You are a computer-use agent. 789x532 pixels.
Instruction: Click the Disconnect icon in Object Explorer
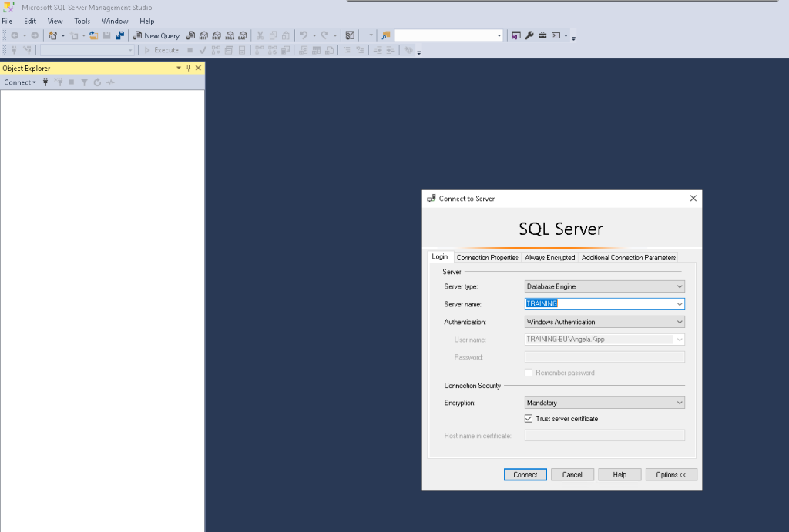[x=59, y=82]
